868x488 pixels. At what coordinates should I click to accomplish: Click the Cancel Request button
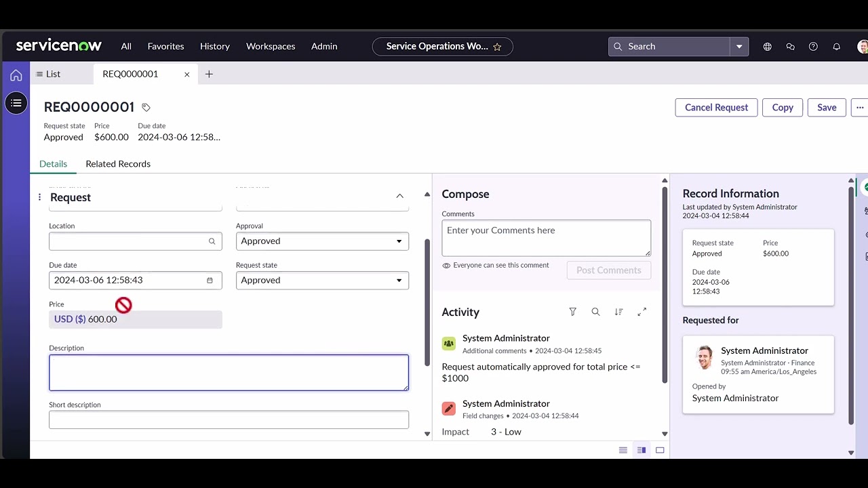coord(716,107)
